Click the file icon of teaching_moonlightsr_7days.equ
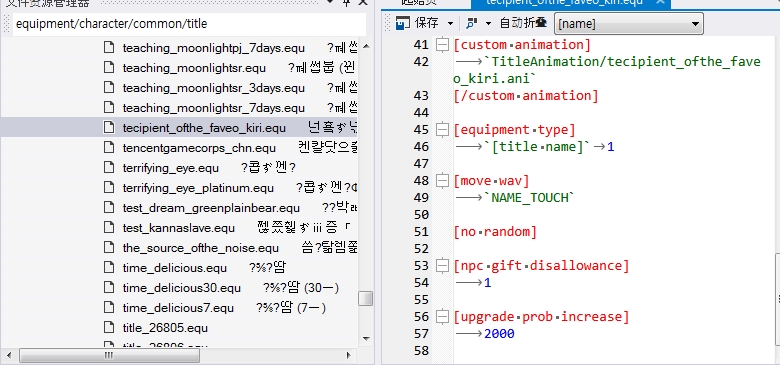 coord(108,107)
